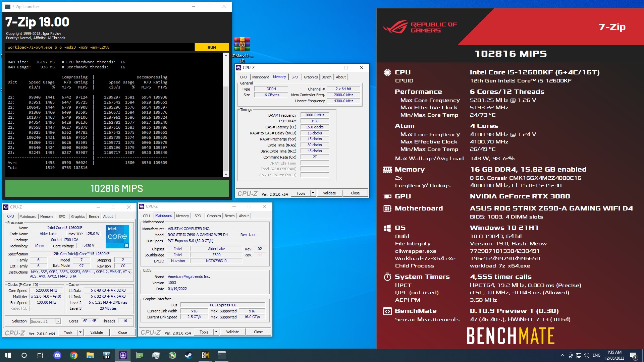Screen dimensions: 644x362
Task: Open the green graphics card taskbar app
Action: click(140, 355)
